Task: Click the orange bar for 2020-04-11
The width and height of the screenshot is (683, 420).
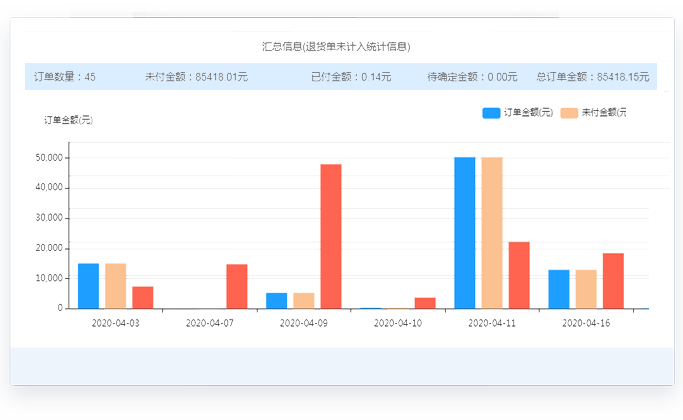Action: pos(492,232)
